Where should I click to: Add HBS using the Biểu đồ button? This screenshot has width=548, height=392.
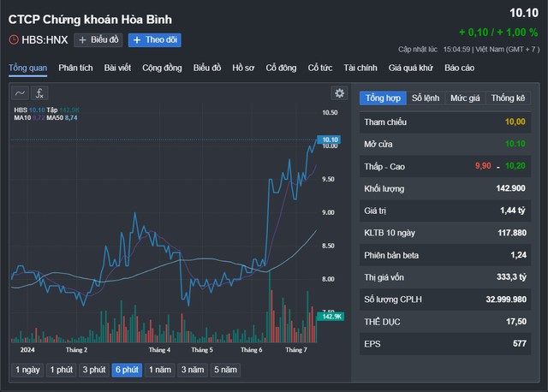click(98, 40)
